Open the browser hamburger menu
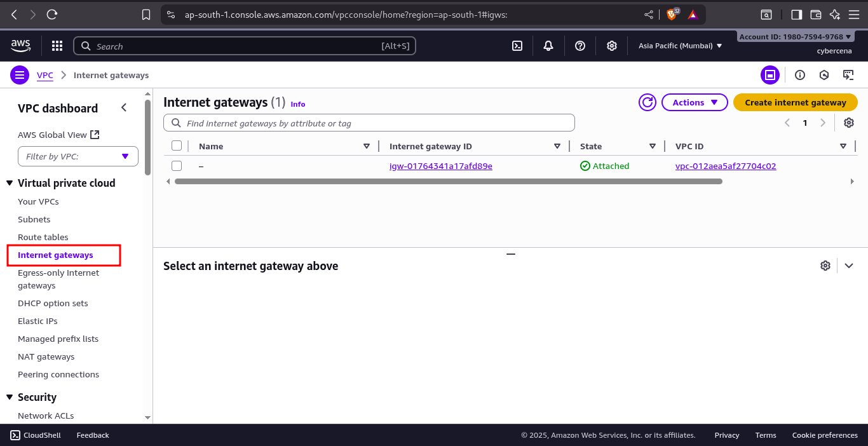Screen dimensions: 868x446 point(854,14)
